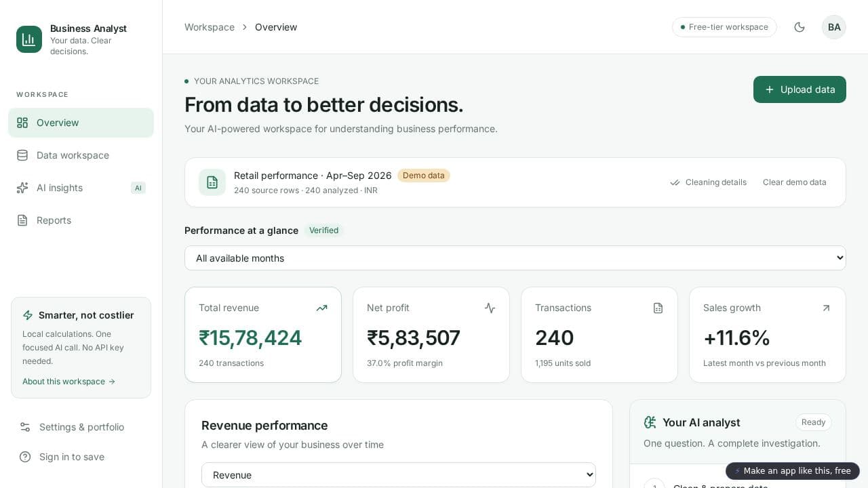Click the spreadsheet icon beside Retail performance

coord(212,182)
